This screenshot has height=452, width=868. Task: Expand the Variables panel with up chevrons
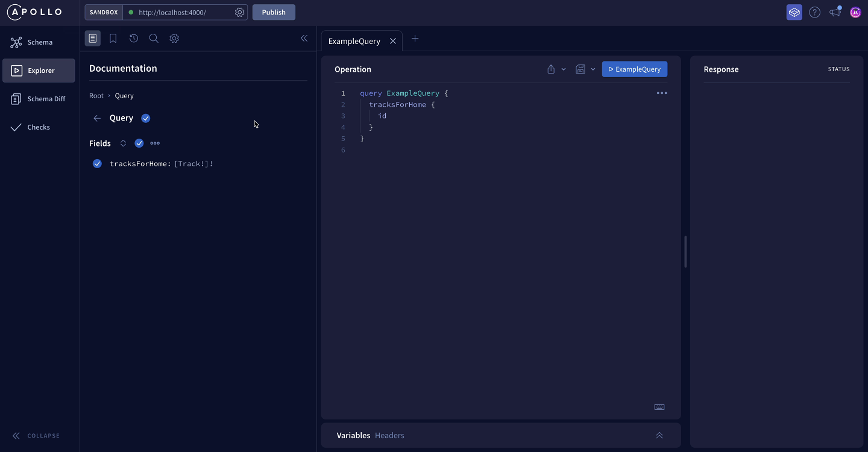659,435
